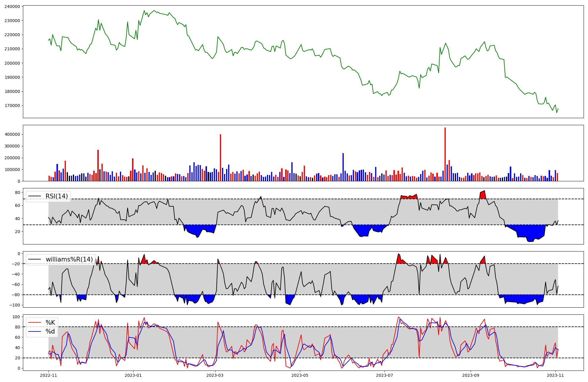Click the red volume spike near 2023-03
588x382 pixels.
tap(220, 158)
